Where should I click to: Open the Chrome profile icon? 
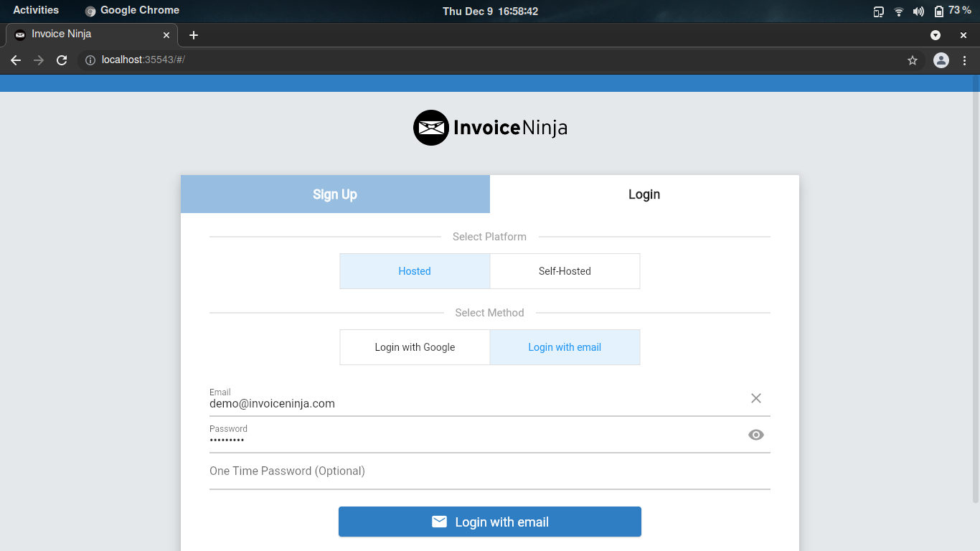pos(941,60)
